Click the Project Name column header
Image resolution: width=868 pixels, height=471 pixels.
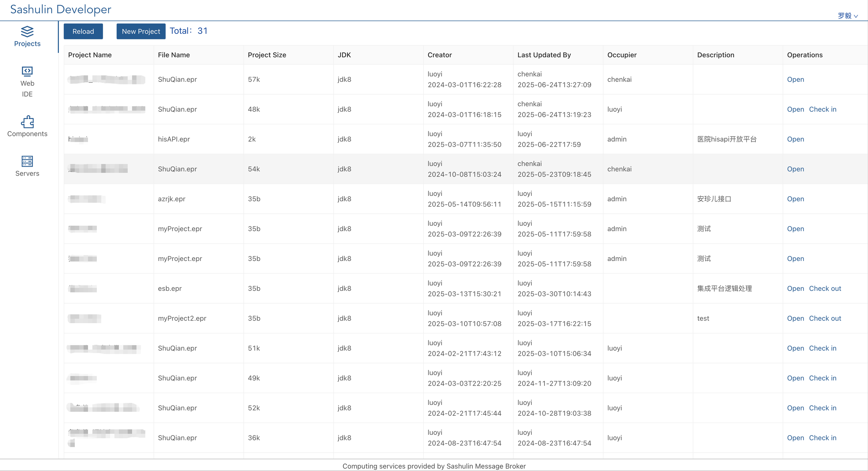(90, 55)
